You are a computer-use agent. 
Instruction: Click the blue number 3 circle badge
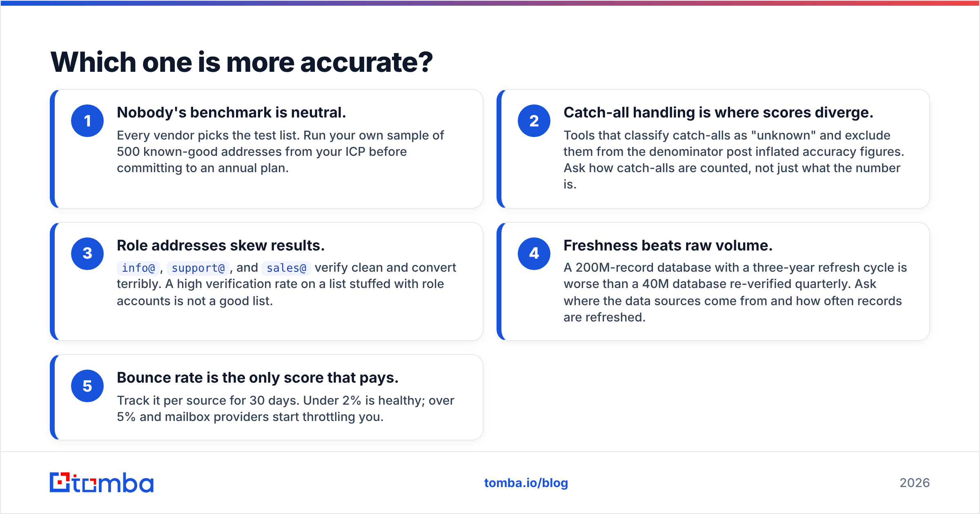(x=87, y=253)
